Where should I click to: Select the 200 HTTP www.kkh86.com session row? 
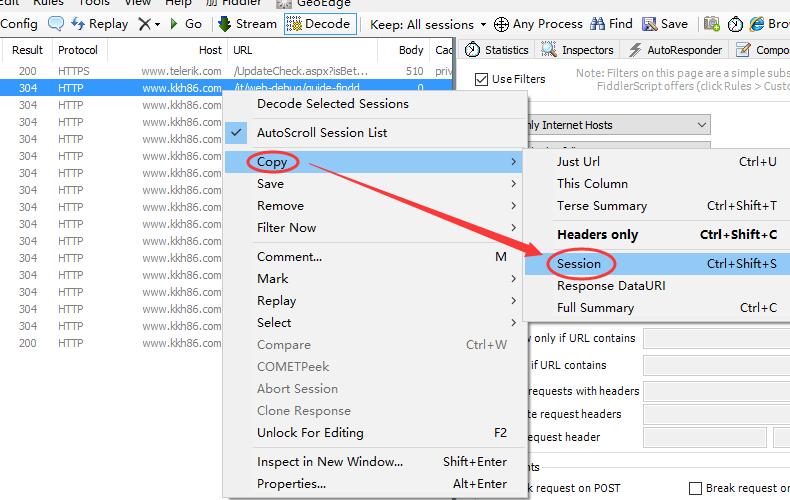pos(111,343)
